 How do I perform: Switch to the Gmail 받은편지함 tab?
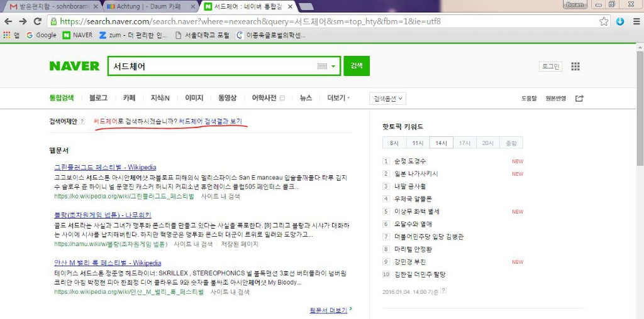click(54, 6)
